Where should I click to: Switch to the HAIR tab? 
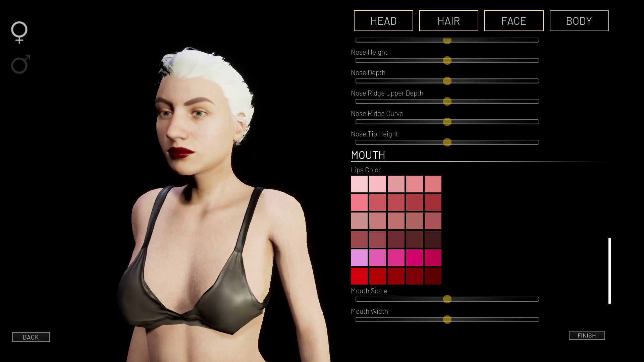tap(448, 21)
